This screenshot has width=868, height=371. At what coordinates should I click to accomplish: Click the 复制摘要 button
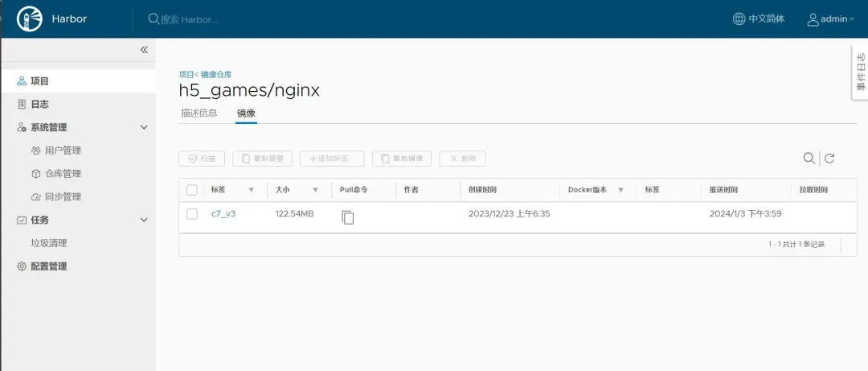(263, 159)
